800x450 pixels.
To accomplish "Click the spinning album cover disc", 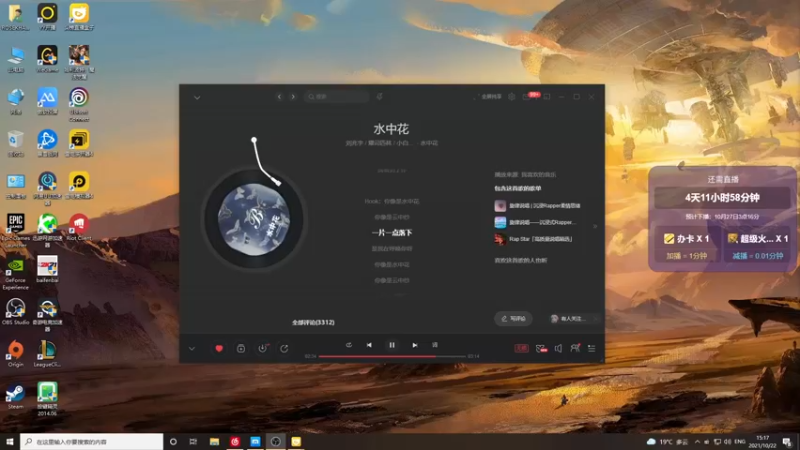I will tap(254, 219).
